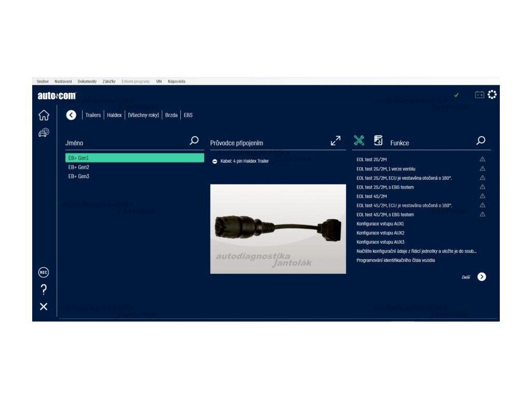
Task: Expand the connection guide view
Action: point(336,140)
